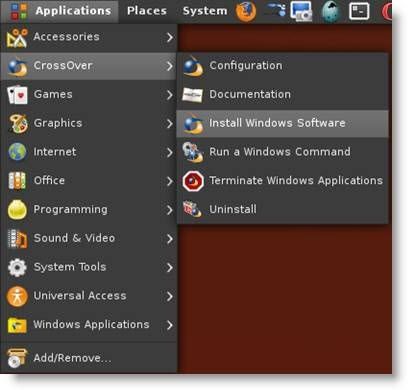Screen dimensions: 408x390
Task: Click the network connection panel icon
Action: (x=275, y=9)
